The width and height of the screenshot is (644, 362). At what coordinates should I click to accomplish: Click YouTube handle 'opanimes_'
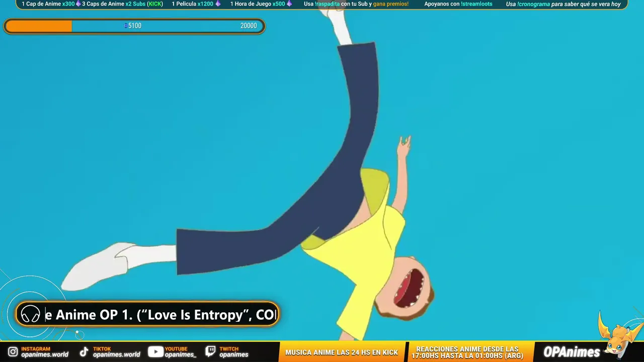181,354
